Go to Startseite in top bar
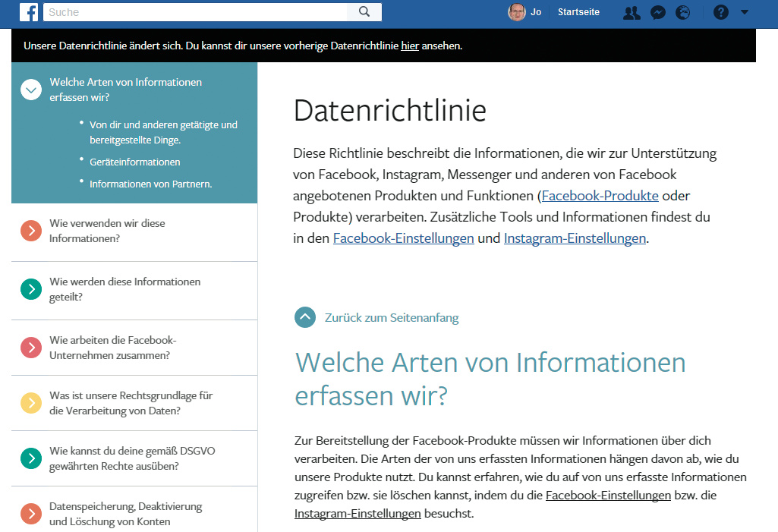 (x=578, y=12)
